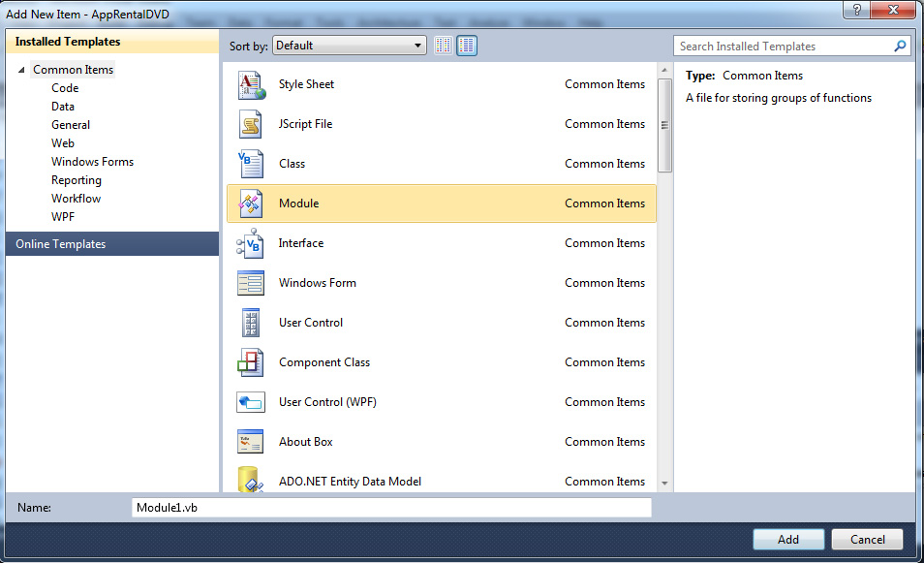Select the JScript File template icon
Screen dimensions: 924x563
[251, 124]
